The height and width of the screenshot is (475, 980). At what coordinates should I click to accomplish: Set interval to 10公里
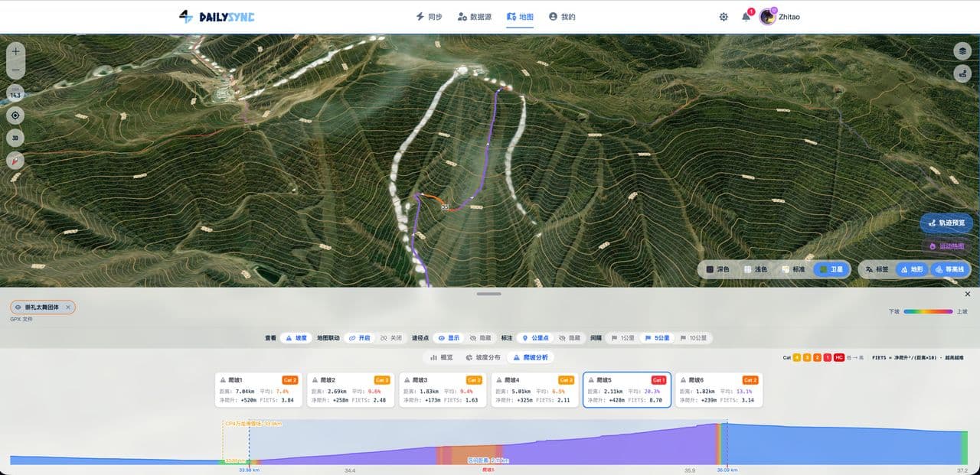click(694, 337)
